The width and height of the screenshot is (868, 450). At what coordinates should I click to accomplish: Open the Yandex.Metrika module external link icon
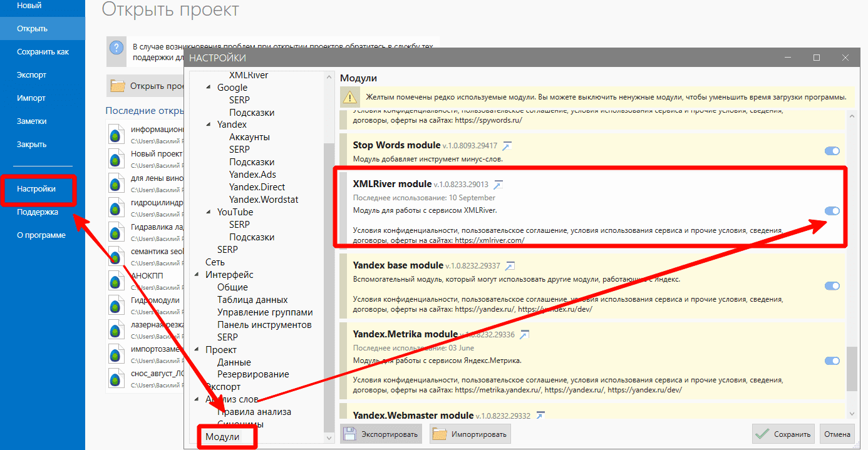click(524, 335)
